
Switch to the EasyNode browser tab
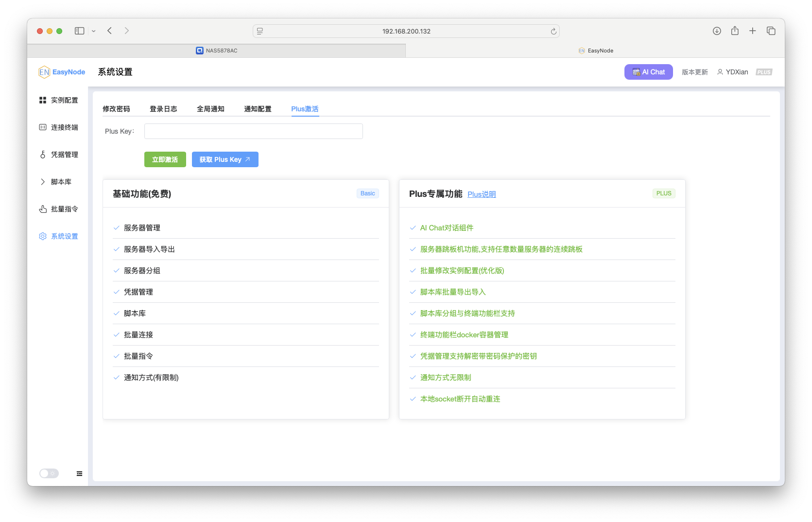click(596, 50)
